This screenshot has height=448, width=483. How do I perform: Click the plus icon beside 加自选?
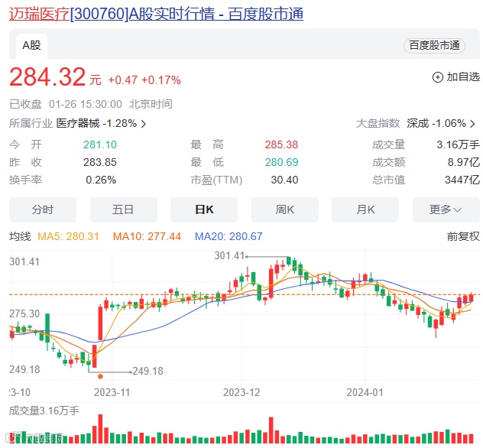pos(438,77)
